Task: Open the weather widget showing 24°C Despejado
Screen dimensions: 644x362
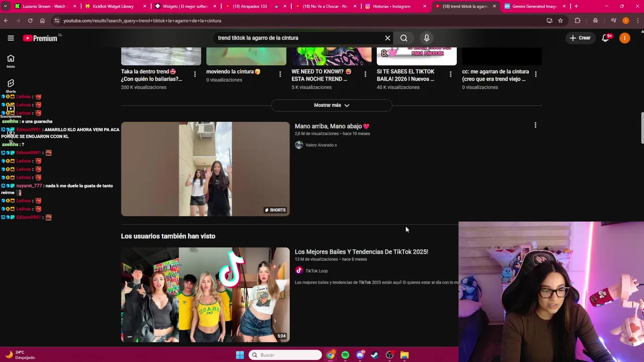Action: pos(19,355)
